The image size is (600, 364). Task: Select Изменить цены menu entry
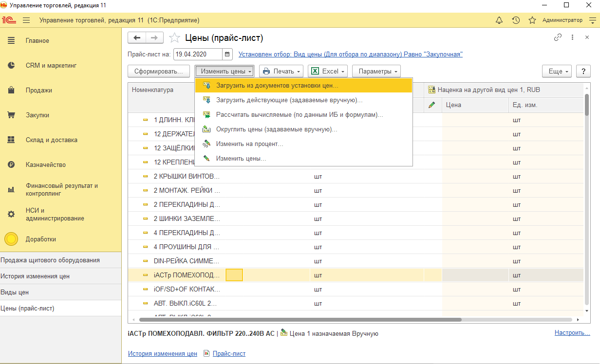[303, 159]
